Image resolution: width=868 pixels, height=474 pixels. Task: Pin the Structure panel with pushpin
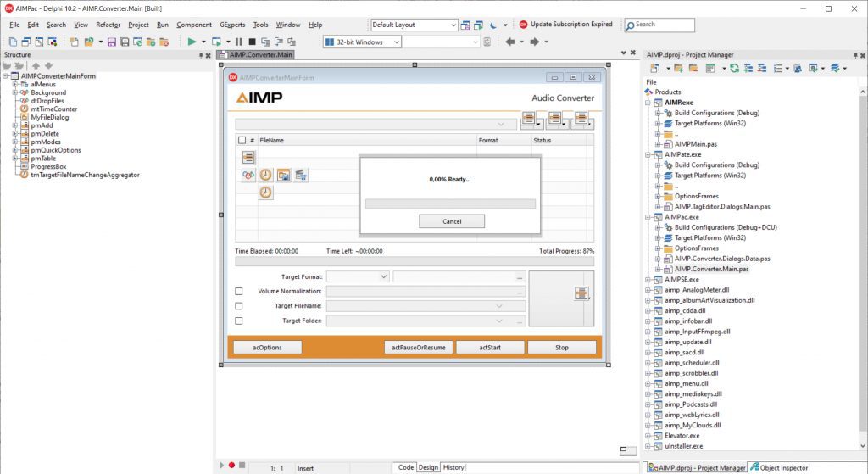click(x=201, y=55)
